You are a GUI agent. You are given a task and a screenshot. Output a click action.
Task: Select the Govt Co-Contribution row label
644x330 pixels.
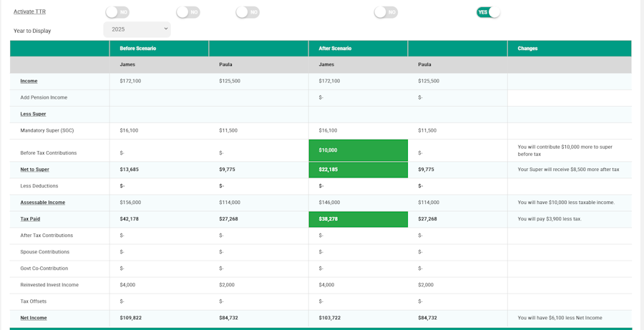[44, 268]
